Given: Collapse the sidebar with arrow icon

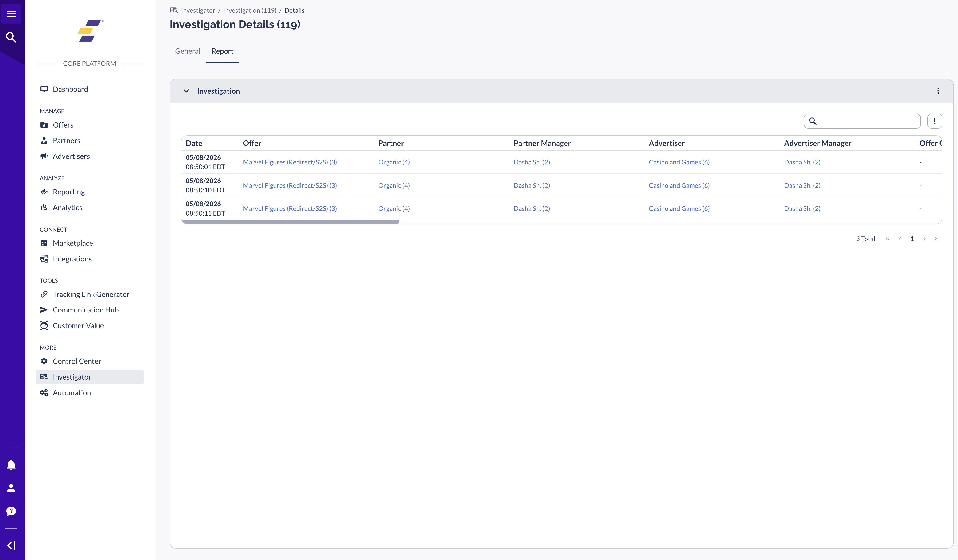Looking at the screenshot, I should point(11,546).
